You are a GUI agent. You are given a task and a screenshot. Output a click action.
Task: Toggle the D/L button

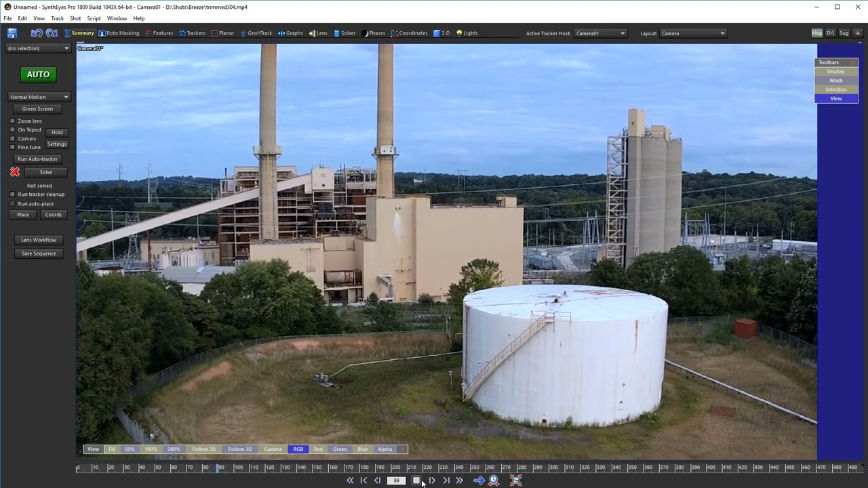[x=830, y=33]
